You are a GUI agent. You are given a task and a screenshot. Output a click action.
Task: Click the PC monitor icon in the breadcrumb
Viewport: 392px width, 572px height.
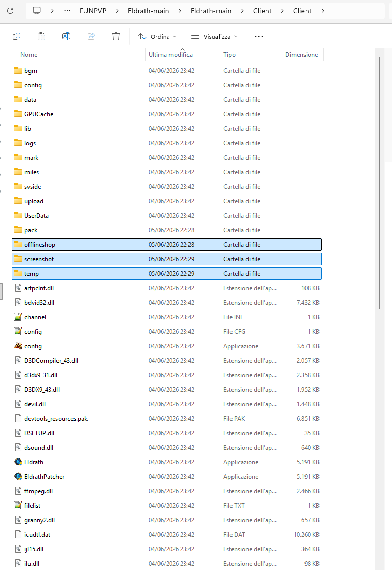37,11
